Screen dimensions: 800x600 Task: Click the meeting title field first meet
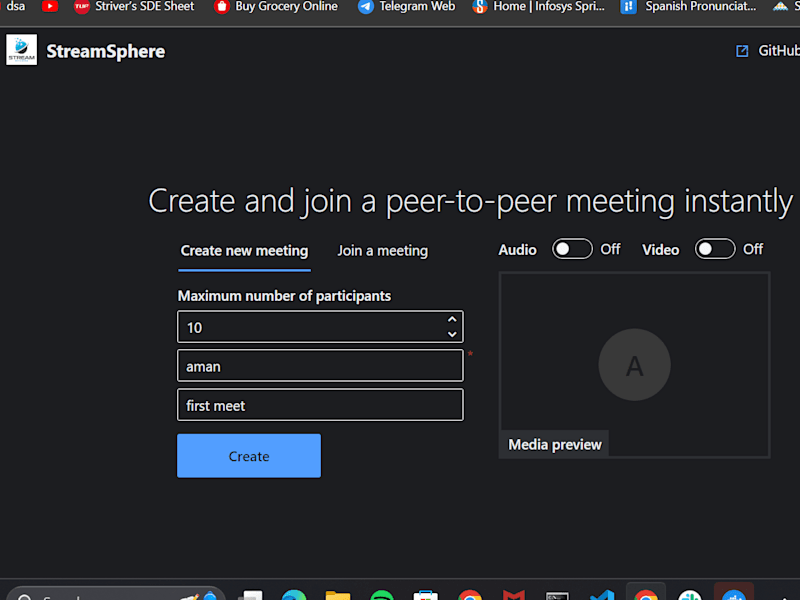(320, 405)
